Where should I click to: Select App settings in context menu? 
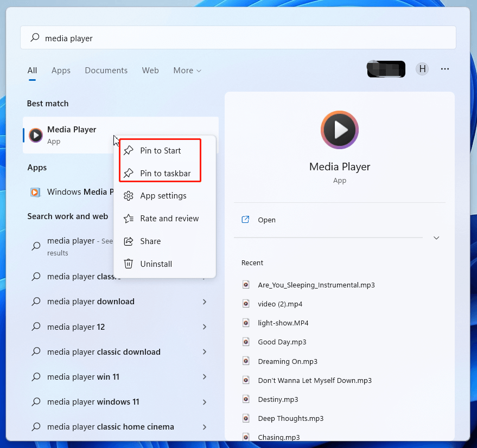click(x=164, y=196)
